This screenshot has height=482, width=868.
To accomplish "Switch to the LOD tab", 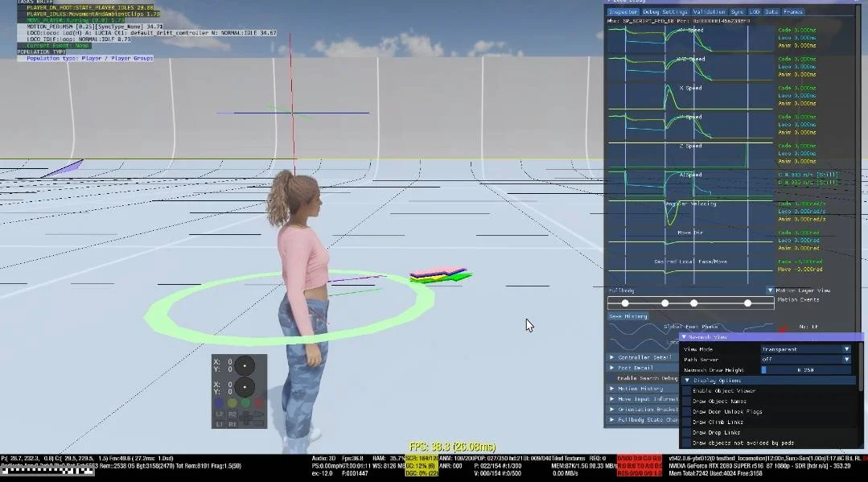I will [755, 11].
